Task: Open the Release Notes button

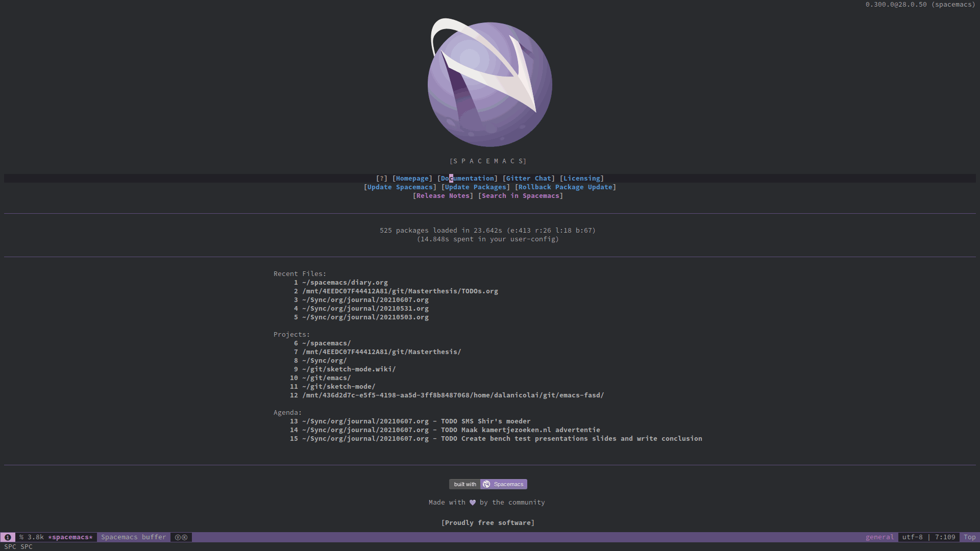Action: pyautogui.click(x=443, y=196)
